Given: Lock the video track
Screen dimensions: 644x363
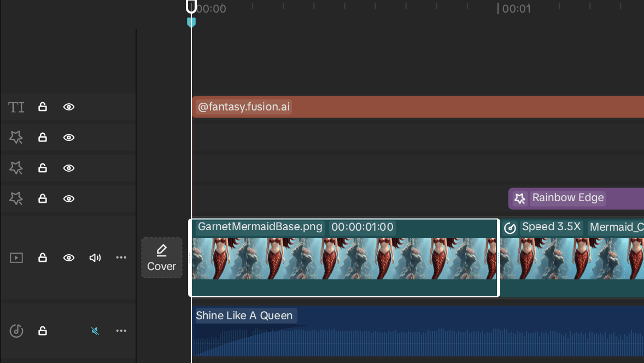Looking at the screenshot, I should [42, 257].
